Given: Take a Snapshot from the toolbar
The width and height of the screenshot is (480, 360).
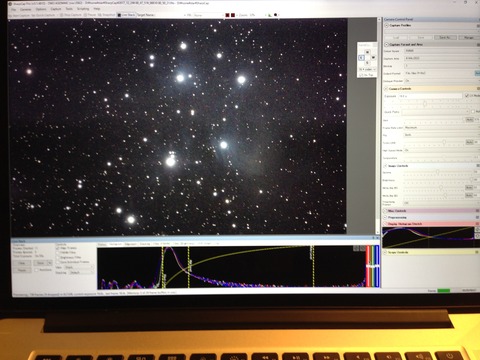Looking at the screenshot, I should click(107, 15).
